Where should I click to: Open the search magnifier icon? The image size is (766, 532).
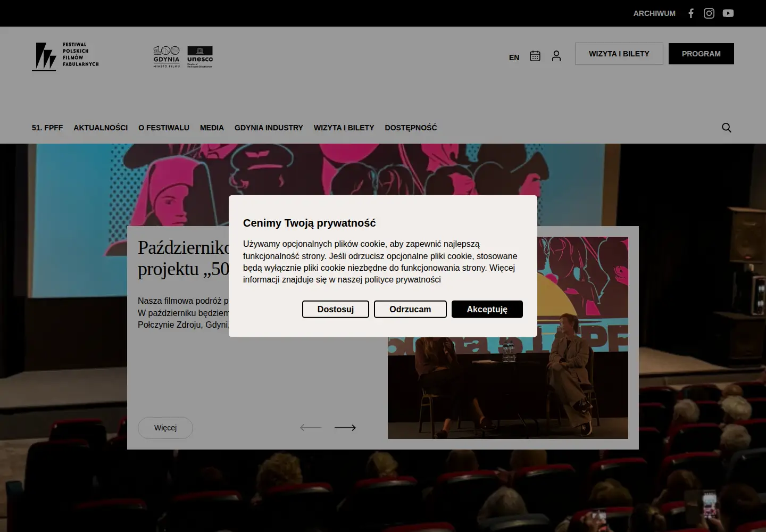click(x=727, y=128)
